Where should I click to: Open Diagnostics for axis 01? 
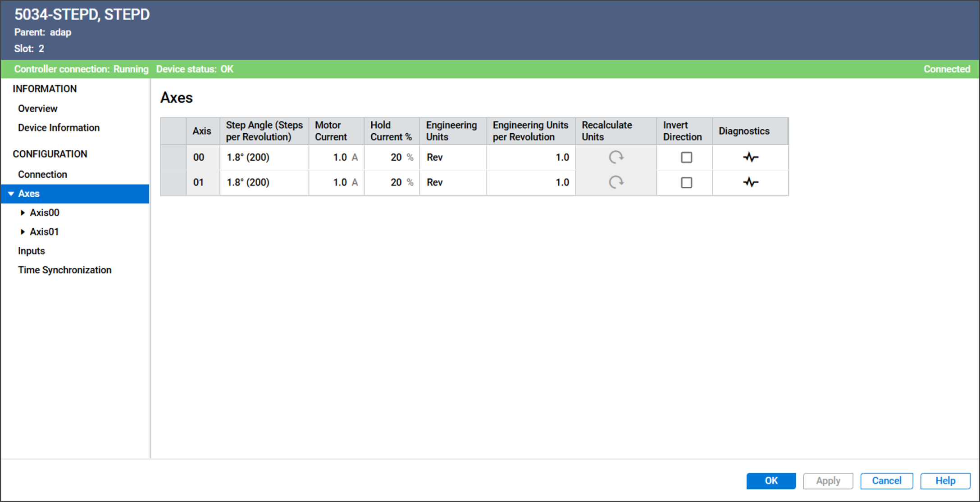click(x=751, y=182)
